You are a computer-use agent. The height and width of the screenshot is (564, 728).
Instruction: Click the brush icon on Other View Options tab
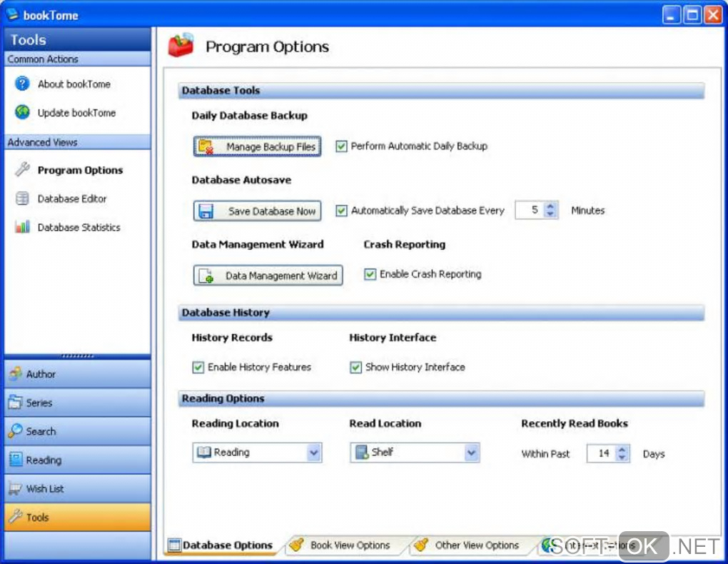coord(420,544)
